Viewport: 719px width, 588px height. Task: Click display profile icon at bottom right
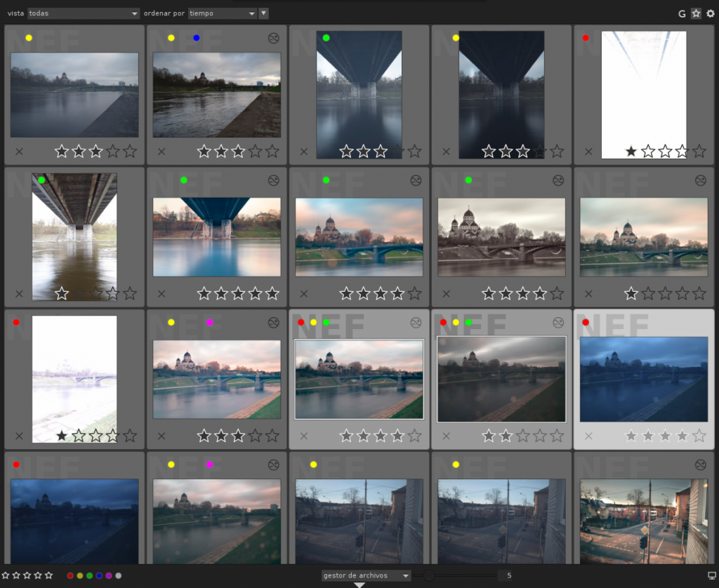pyautogui.click(x=712, y=575)
